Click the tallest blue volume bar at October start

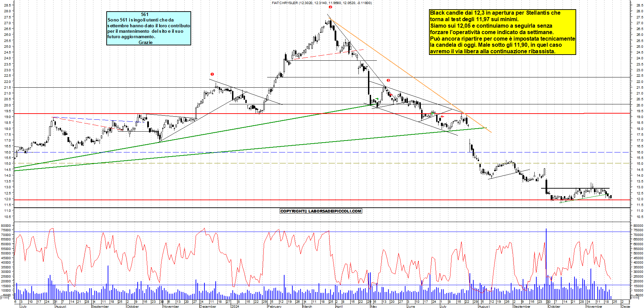[546, 264]
